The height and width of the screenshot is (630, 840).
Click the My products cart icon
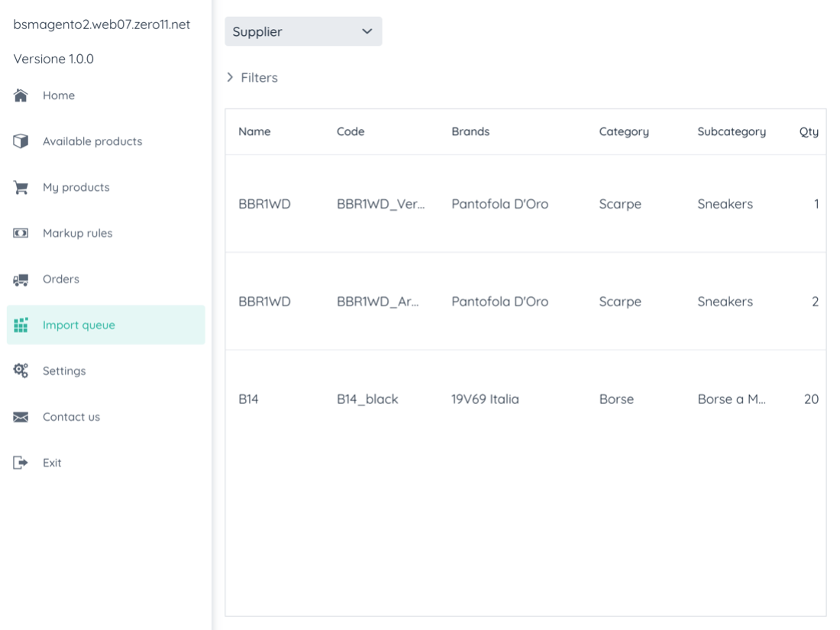(x=21, y=187)
